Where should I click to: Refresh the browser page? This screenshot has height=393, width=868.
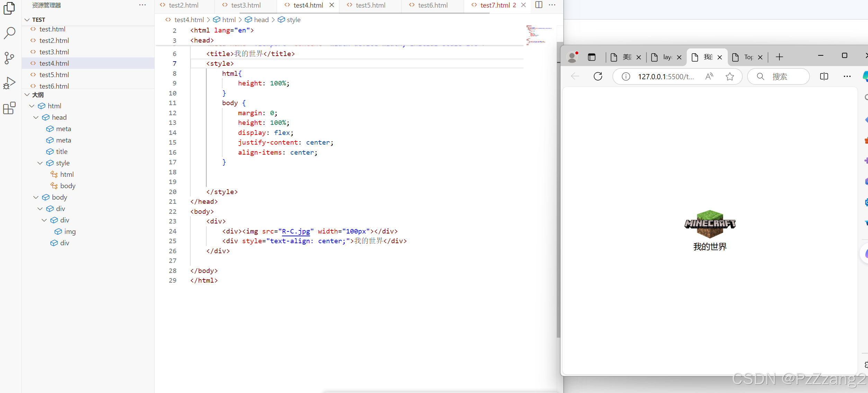click(x=598, y=76)
